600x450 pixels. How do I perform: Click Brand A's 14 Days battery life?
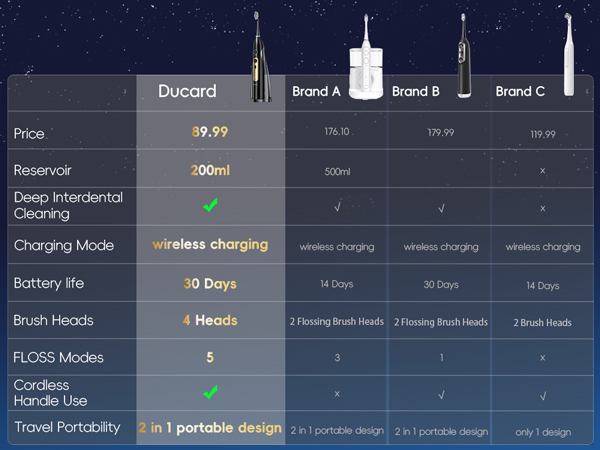coord(337,284)
